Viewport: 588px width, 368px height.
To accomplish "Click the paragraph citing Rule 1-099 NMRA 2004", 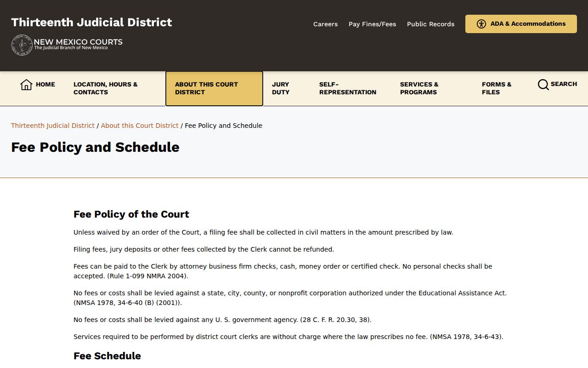I will (x=283, y=271).
